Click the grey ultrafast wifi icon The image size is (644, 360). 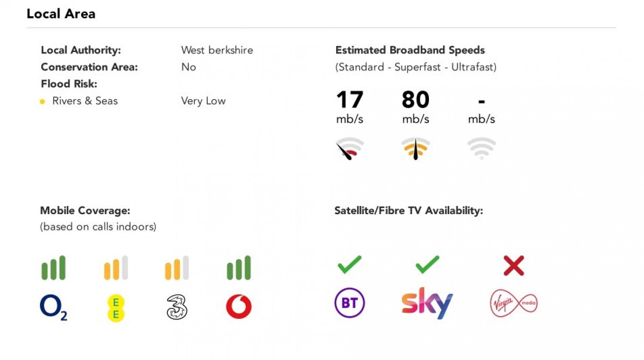[x=481, y=148]
